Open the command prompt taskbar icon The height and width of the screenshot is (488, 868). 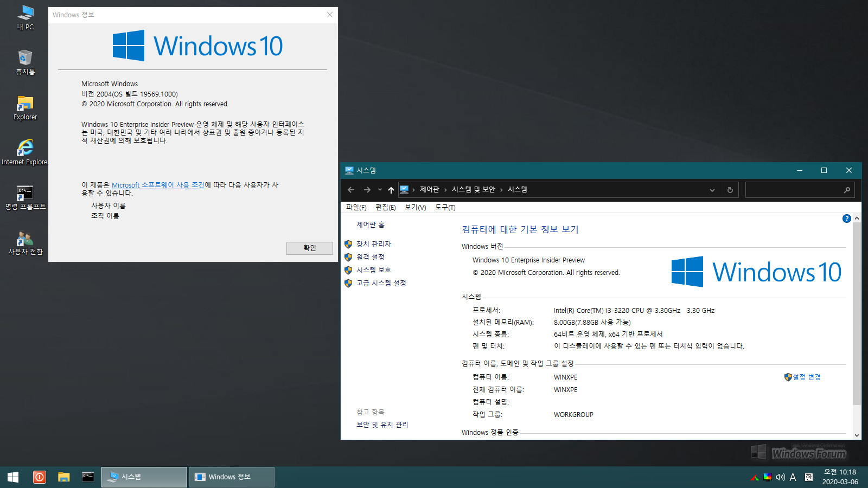click(88, 477)
